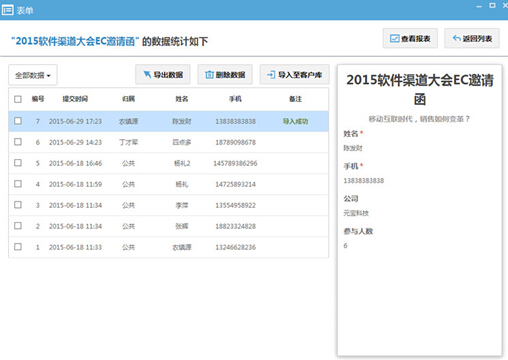Viewport: 508px width, 360px height.
Task: Check the row 4 checkbox (2015-06-18 11:59)
Action: click(x=18, y=184)
